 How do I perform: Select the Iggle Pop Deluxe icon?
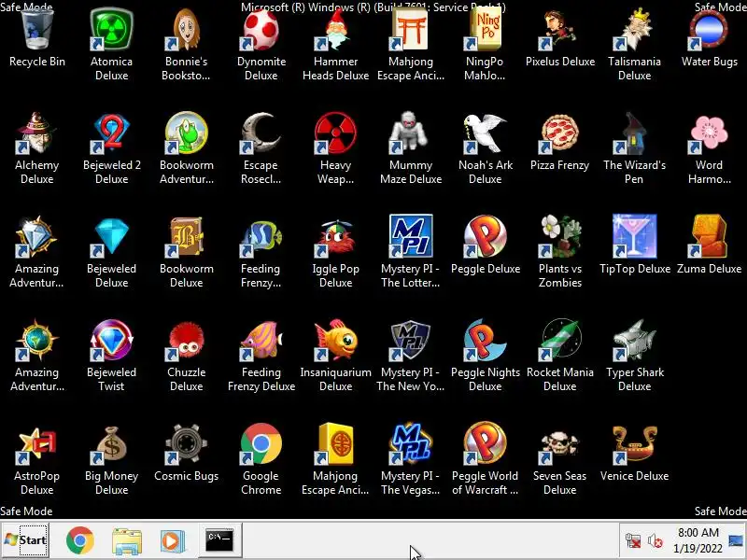[335, 237]
